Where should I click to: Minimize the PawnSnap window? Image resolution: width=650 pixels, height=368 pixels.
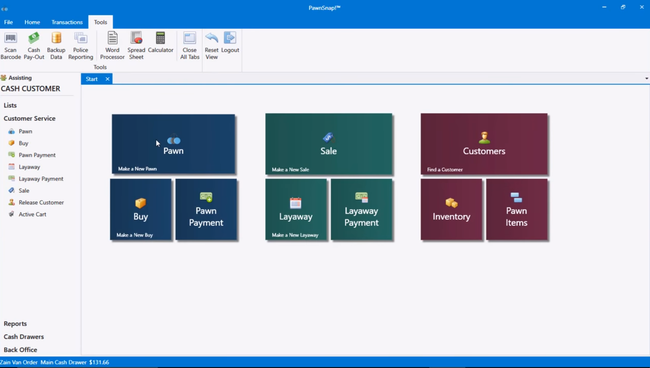[x=604, y=7]
